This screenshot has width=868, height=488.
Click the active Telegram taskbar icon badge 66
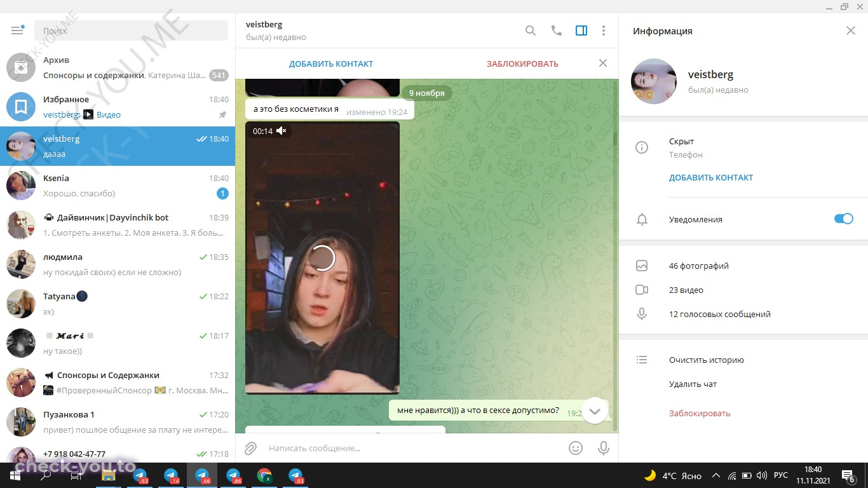202,475
